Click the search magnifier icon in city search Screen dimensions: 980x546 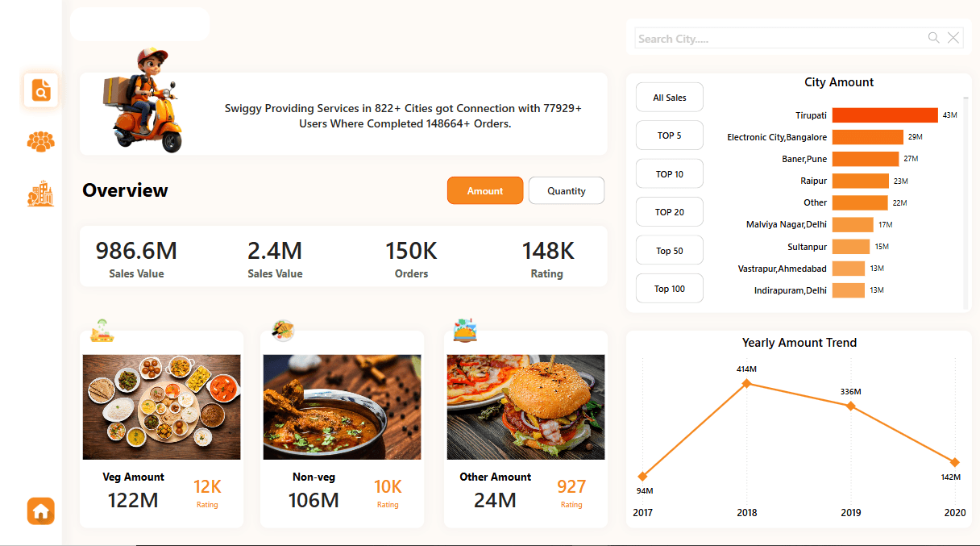point(933,38)
